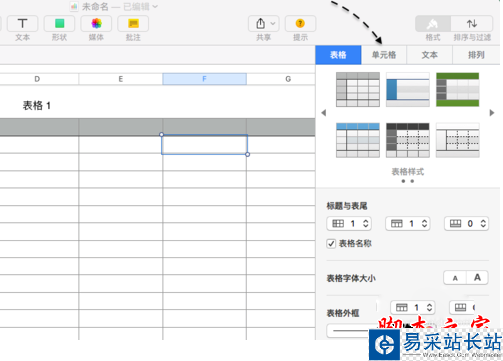Click the first table style page dot
Image resolution: width=503 pixels, height=361 pixels.
[x=403, y=181]
